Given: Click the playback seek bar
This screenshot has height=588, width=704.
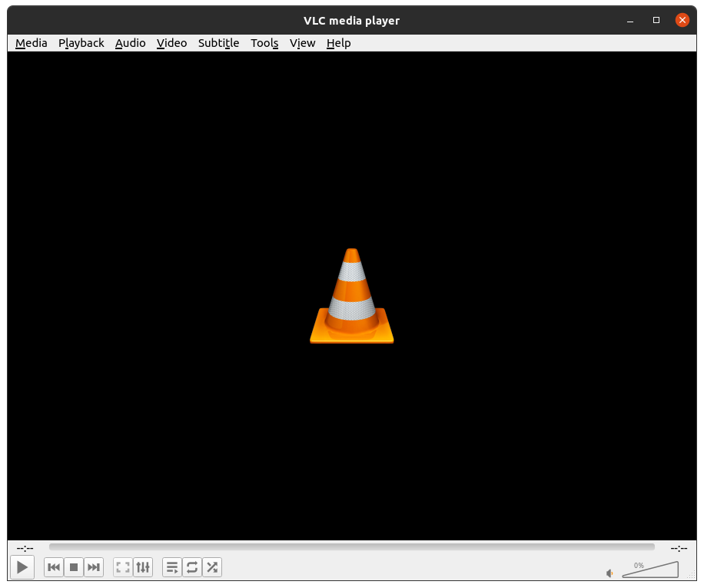Looking at the screenshot, I should tap(352, 546).
